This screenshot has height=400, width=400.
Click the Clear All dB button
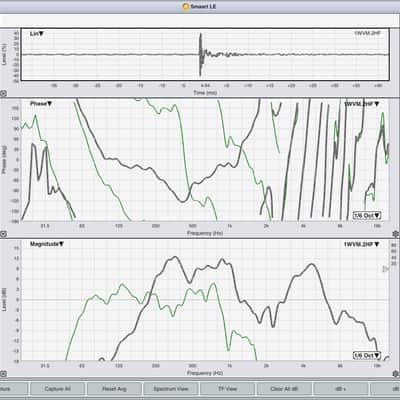pyautogui.click(x=284, y=389)
